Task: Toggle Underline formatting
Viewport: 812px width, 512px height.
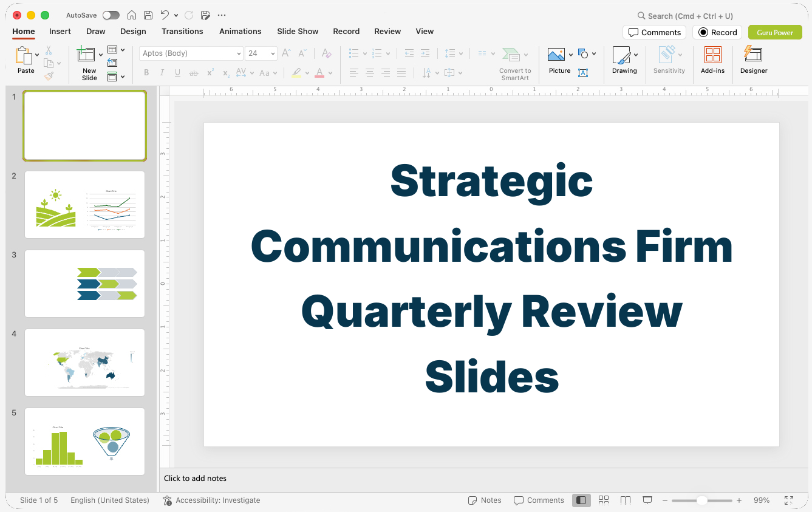Action: 178,73
